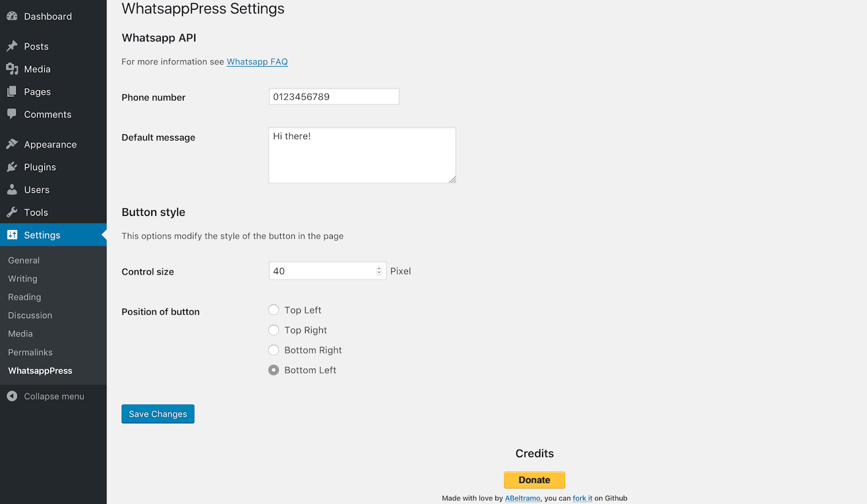Click the Tools wrench icon
Image resolution: width=867 pixels, height=504 pixels.
click(12, 212)
